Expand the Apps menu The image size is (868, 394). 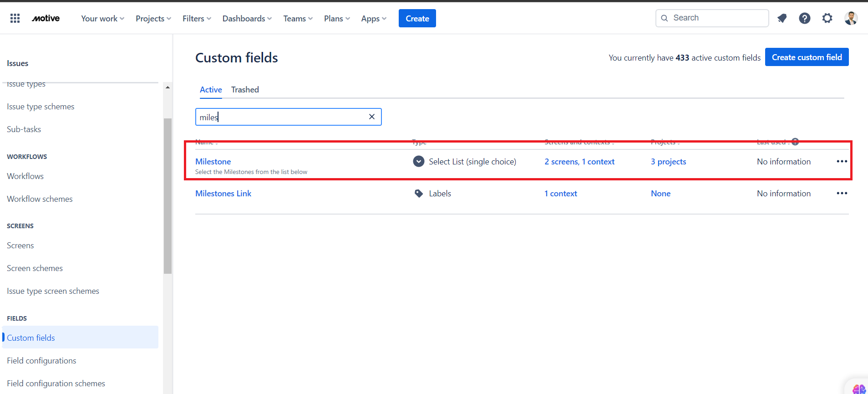pyautogui.click(x=374, y=18)
